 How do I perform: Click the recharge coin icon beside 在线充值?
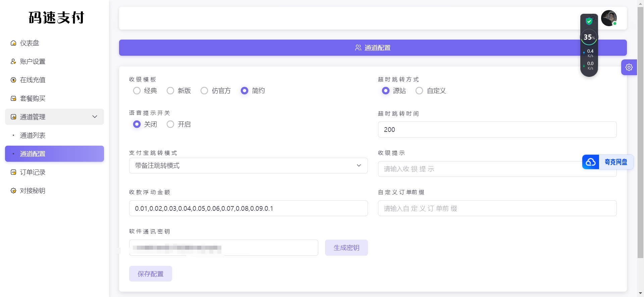(x=13, y=80)
